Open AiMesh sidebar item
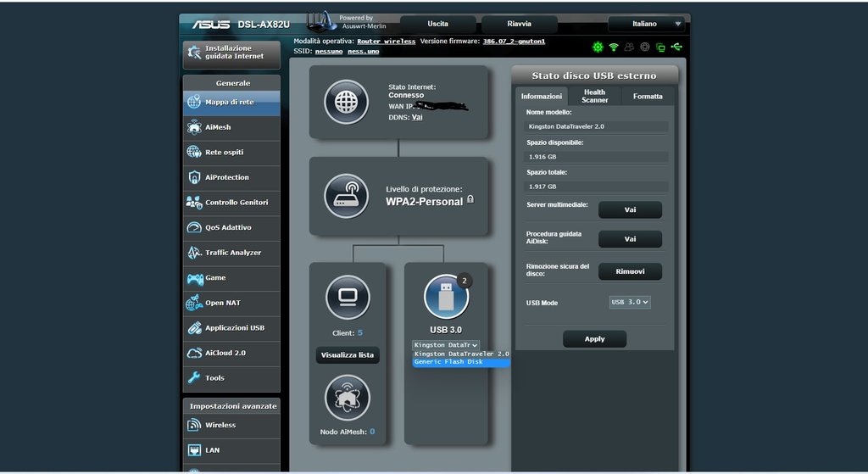868x474 pixels. [x=231, y=127]
